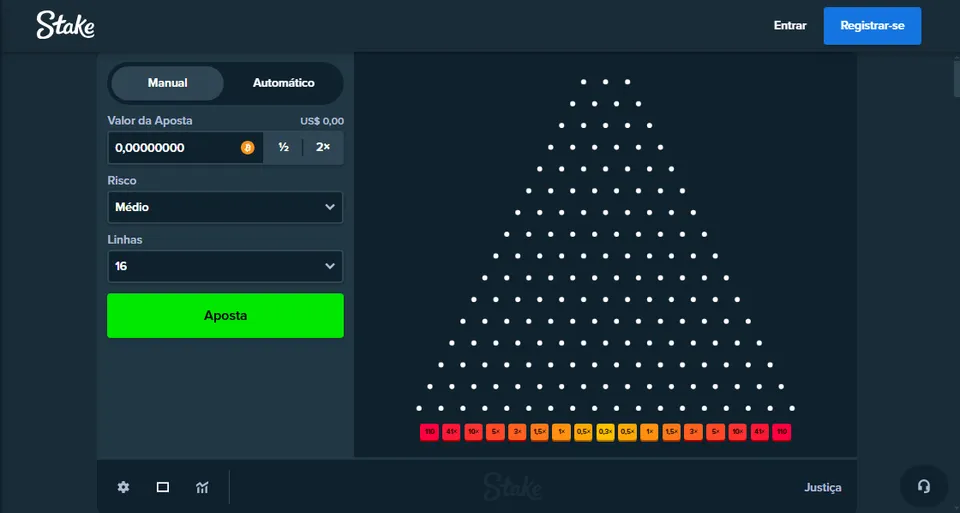Click the page vertical scrollbar
Viewport: 960px width, 513px height.
pyautogui.click(x=956, y=77)
